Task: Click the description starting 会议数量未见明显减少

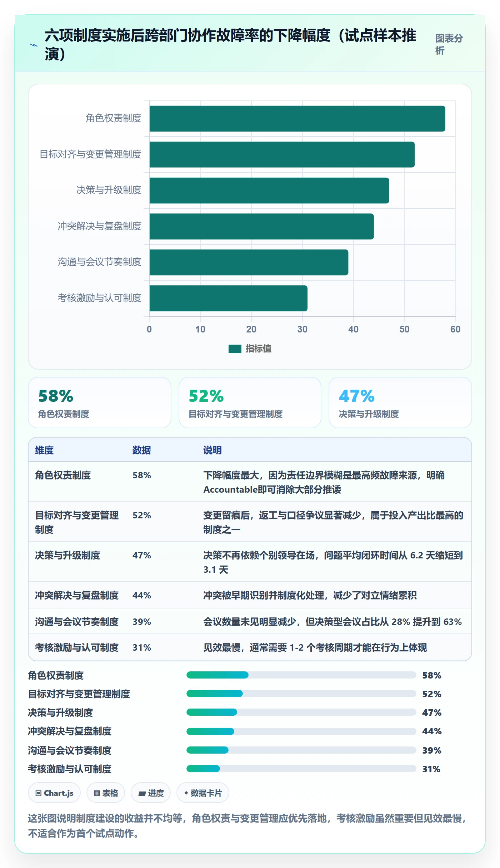Action: 332,622
